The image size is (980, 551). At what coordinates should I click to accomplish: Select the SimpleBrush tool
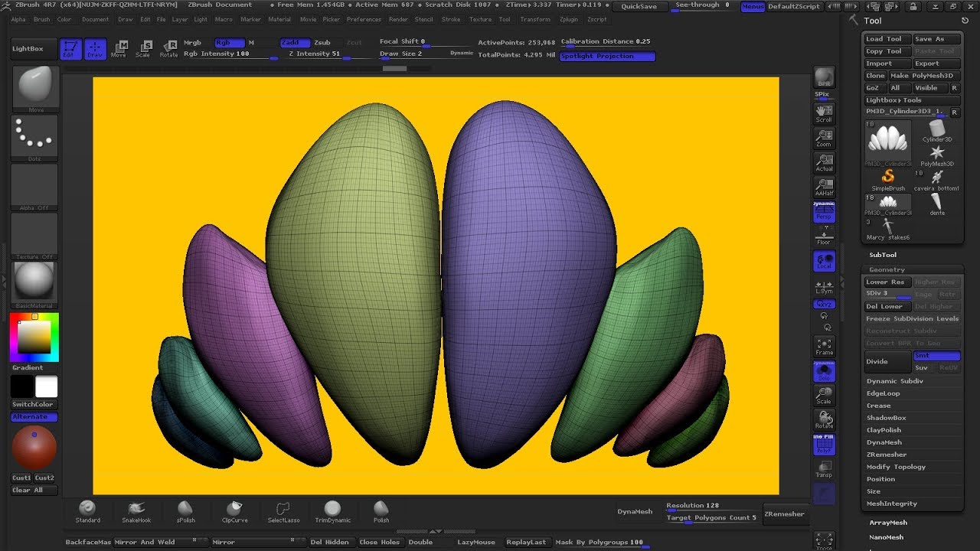(888, 180)
